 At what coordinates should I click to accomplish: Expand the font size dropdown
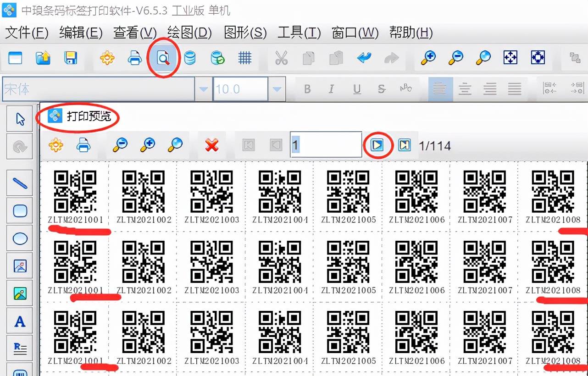click(x=277, y=89)
